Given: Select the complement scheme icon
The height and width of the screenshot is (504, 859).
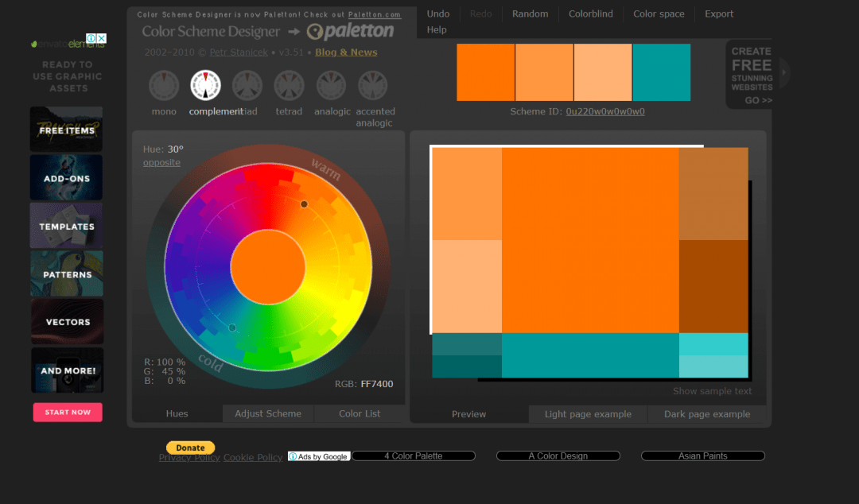Looking at the screenshot, I should pos(205,86).
